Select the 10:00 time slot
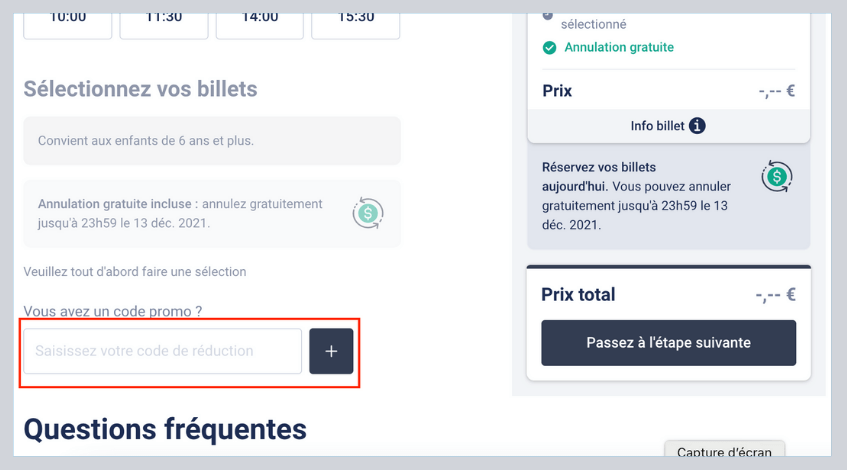 [67, 18]
